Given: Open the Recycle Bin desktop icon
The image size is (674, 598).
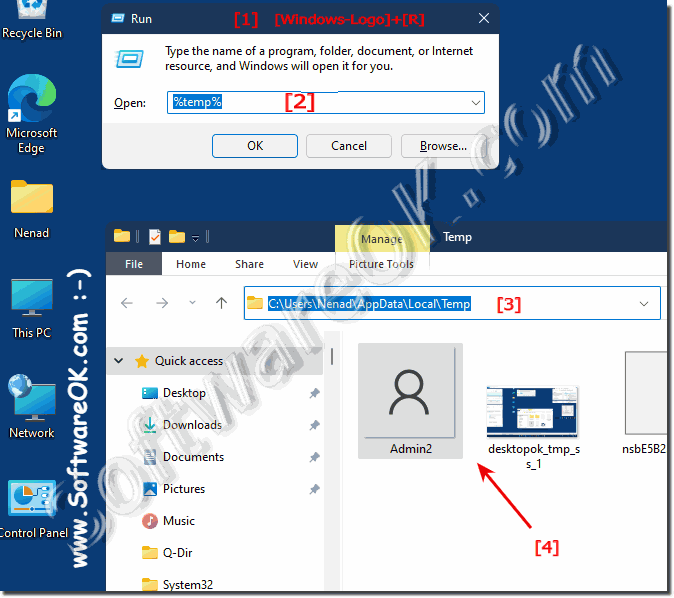Looking at the screenshot, I should [31, 19].
